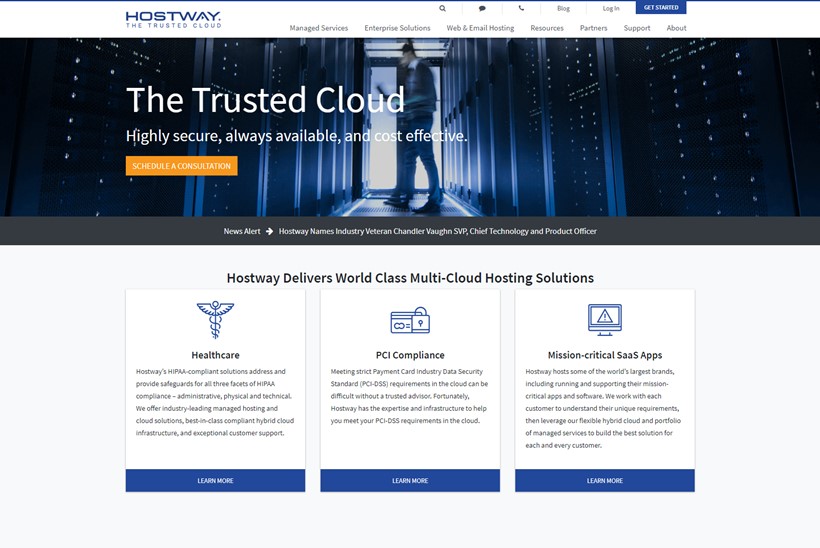Viewport: 820px width, 548px height.
Task: Open the Partners menu
Action: click(x=594, y=28)
